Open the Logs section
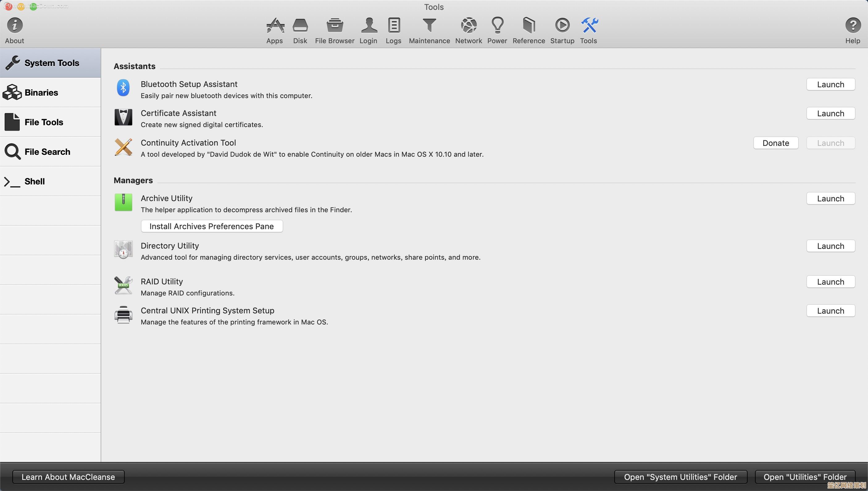The image size is (868, 491). pos(394,25)
